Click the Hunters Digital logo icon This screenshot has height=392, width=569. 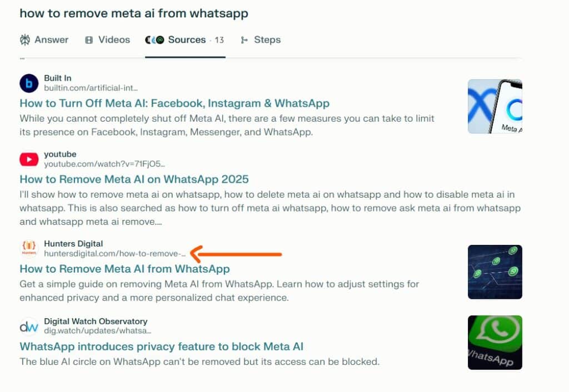(x=29, y=248)
